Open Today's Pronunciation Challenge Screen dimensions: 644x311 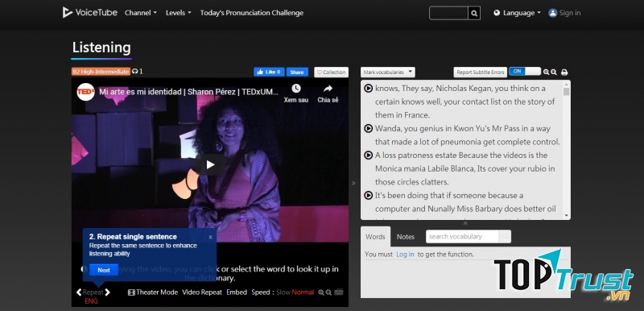pyautogui.click(x=252, y=13)
